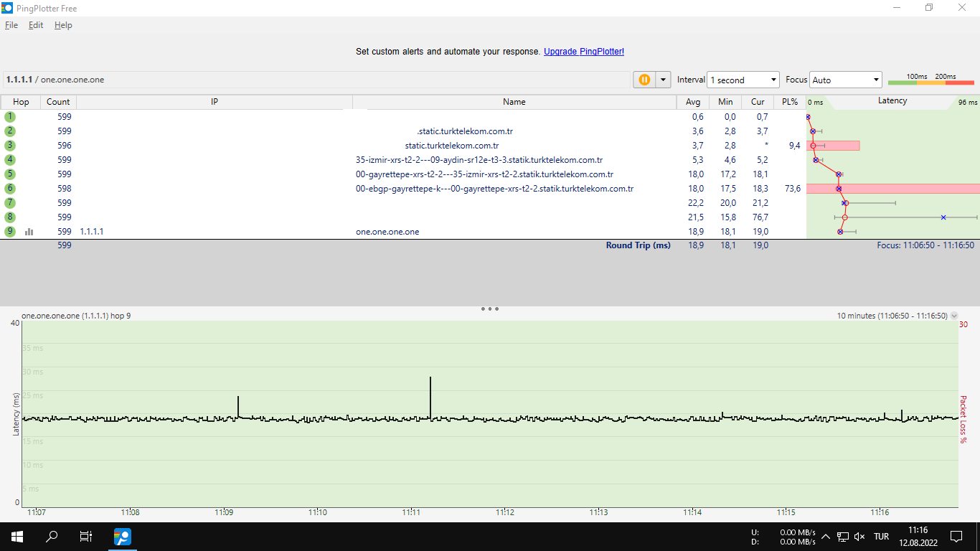Click hop 7 green circle icon
The image size is (980, 551).
pos(10,202)
